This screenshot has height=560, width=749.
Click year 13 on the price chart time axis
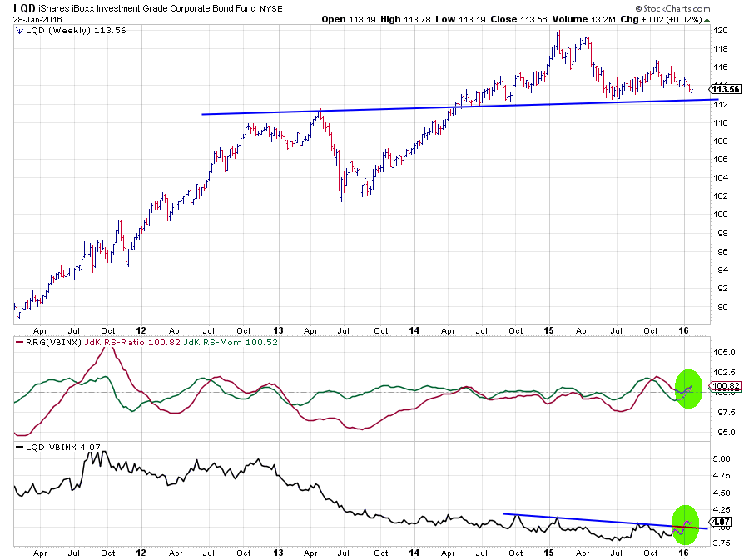coord(278,330)
